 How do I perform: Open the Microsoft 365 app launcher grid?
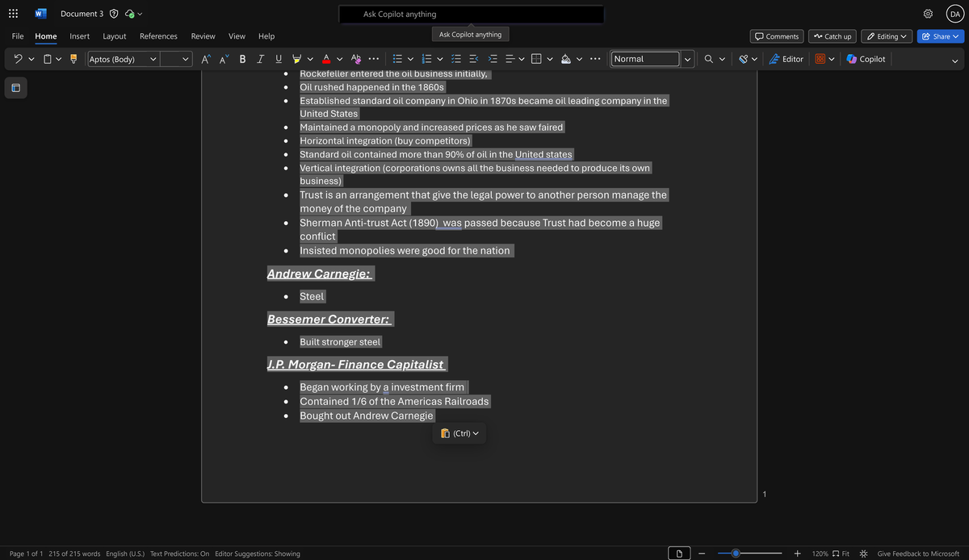pos(13,14)
